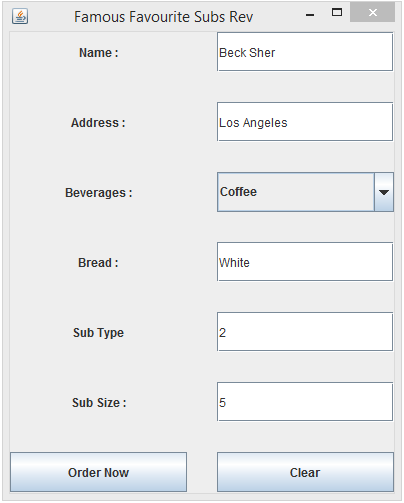
Task: Click the Java icon in title bar
Action: (20, 16)
